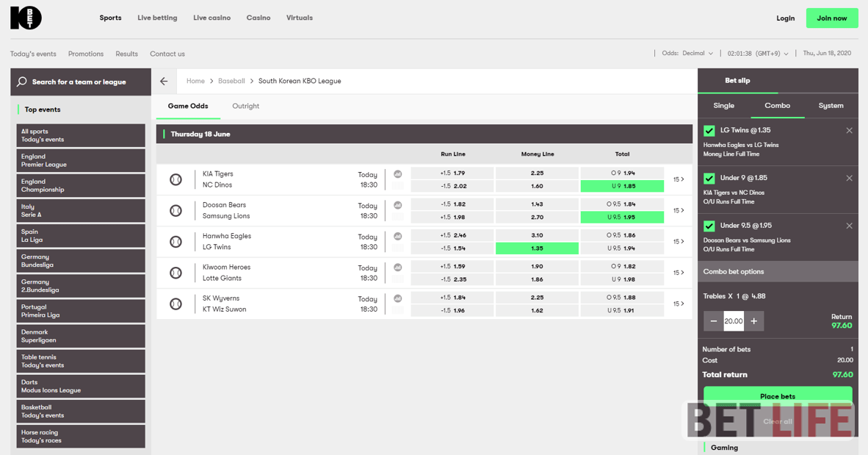The height and width of the screenshot is (455, 868).
Task: Open the Odds Decimal format dropdown
Action: click(687, 54)
